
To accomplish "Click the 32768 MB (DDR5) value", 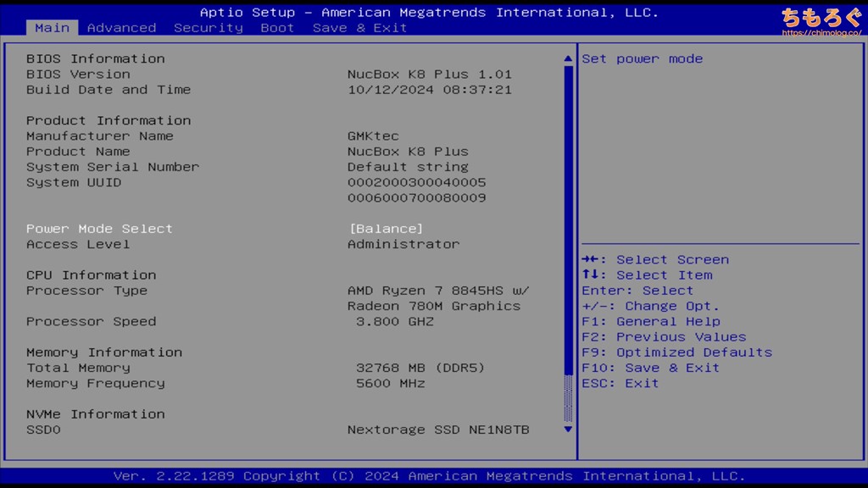I will coord(420,368).
